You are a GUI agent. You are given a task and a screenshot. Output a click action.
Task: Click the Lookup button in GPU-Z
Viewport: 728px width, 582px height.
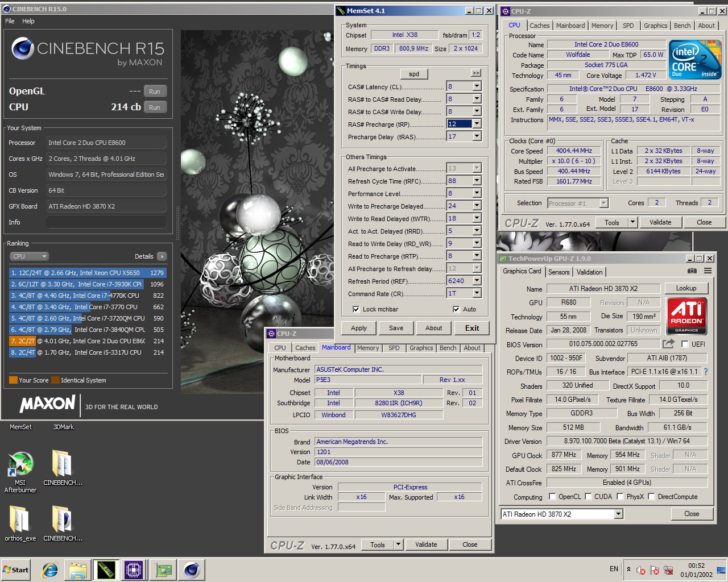pyautogui.click(x=686, y=288)
